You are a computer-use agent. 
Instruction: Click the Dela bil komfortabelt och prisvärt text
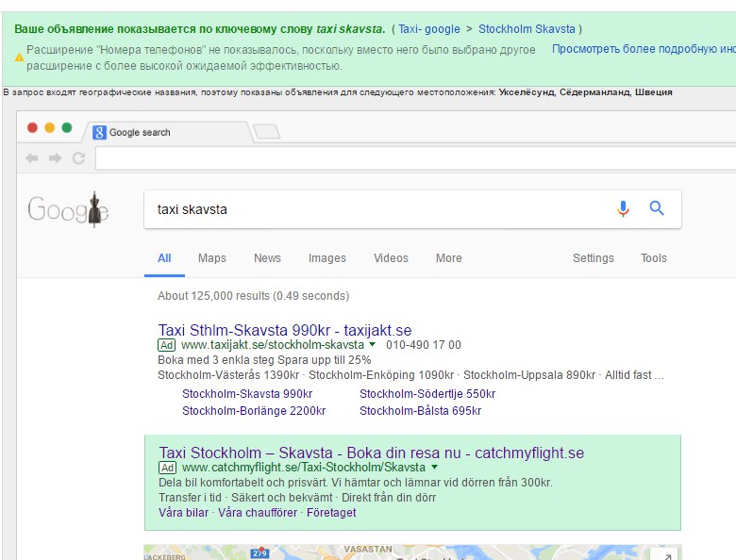pos(356,483)
